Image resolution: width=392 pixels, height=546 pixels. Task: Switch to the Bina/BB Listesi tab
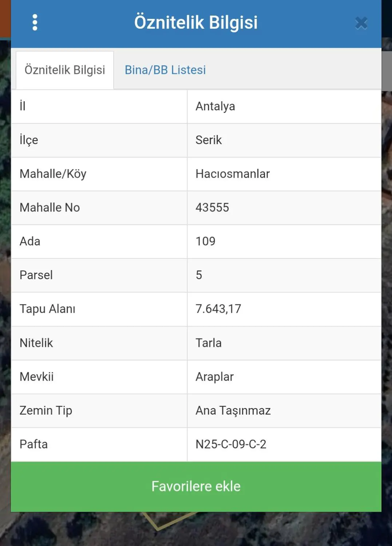165,70
